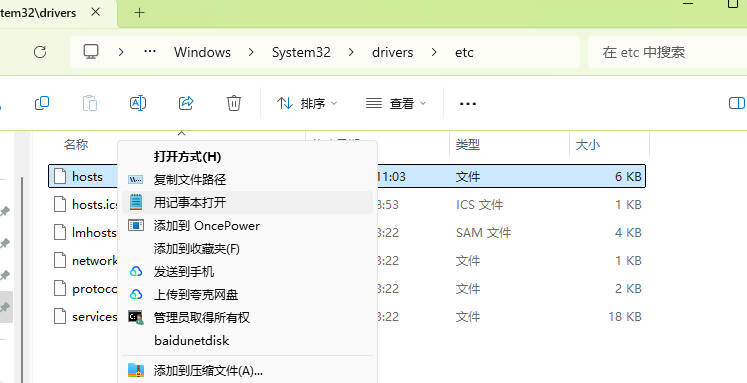
Task: Click the cloud icon beside 发送到手机
Action: 136,272
